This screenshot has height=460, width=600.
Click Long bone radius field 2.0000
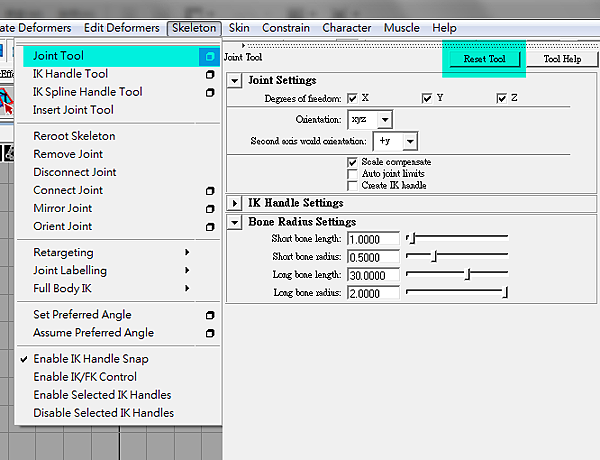point(373,293)
